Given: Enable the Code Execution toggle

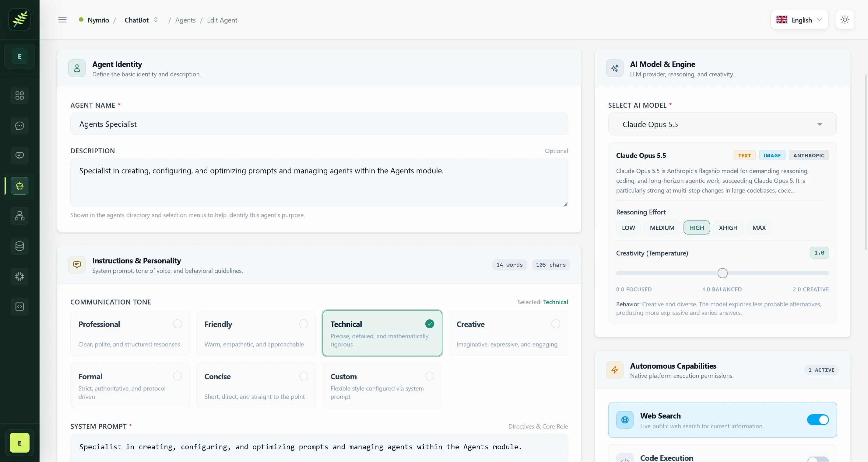Looking at the screenshot, I should (818, 459).
